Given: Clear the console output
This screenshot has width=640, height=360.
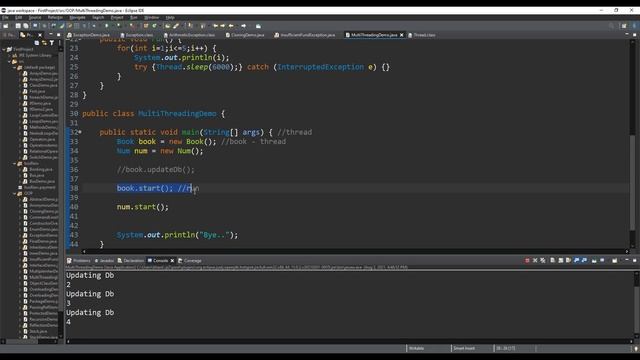Looking at the screenshot, I should click(x=553, y=260).
